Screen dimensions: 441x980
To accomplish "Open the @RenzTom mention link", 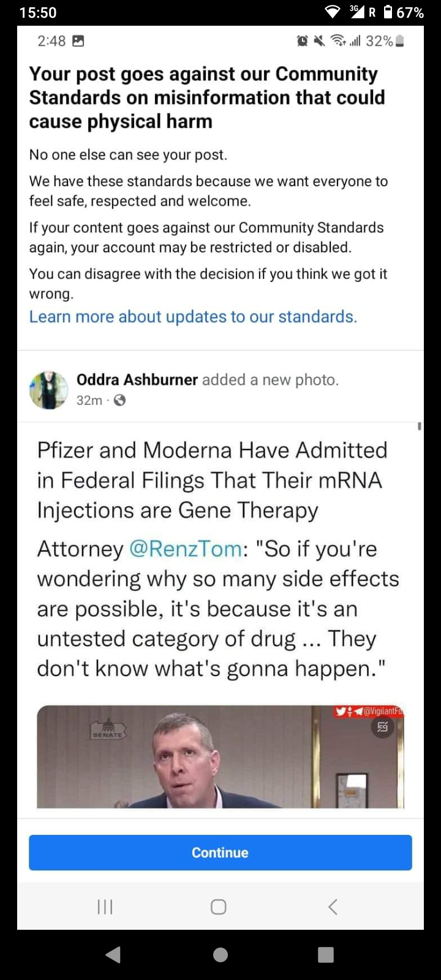I will (x=186, y=549).
